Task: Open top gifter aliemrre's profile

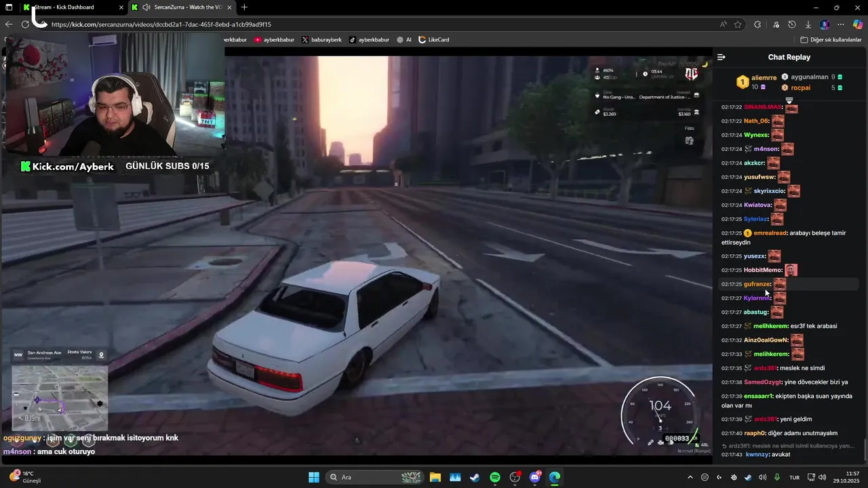Action: 764,78
